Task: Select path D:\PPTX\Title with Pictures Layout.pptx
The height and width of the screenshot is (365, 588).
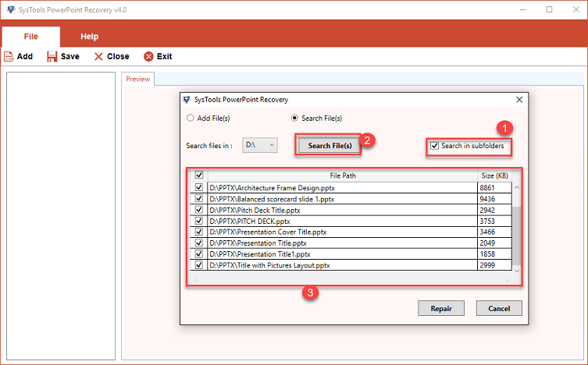Action: (x=269, y=265)
